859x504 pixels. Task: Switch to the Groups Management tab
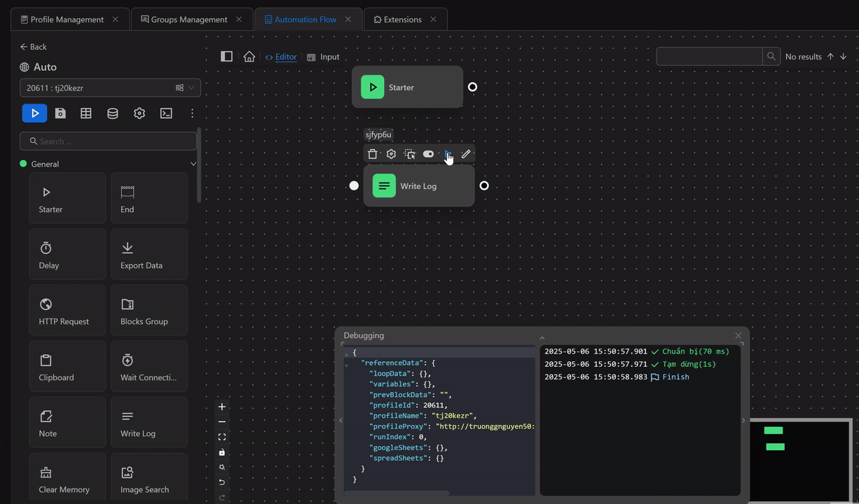pyautogui.click(x=186, y=20)
